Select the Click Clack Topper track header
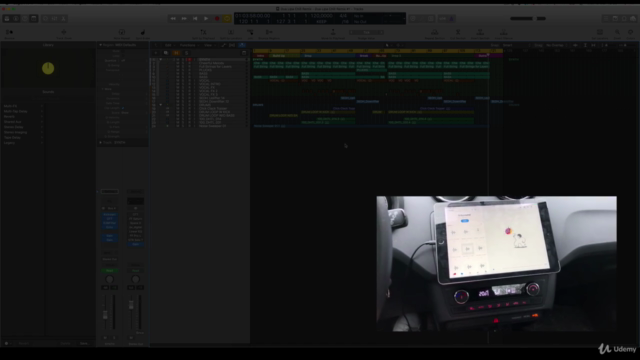This screenshot has height=360, width=640. 200,109
